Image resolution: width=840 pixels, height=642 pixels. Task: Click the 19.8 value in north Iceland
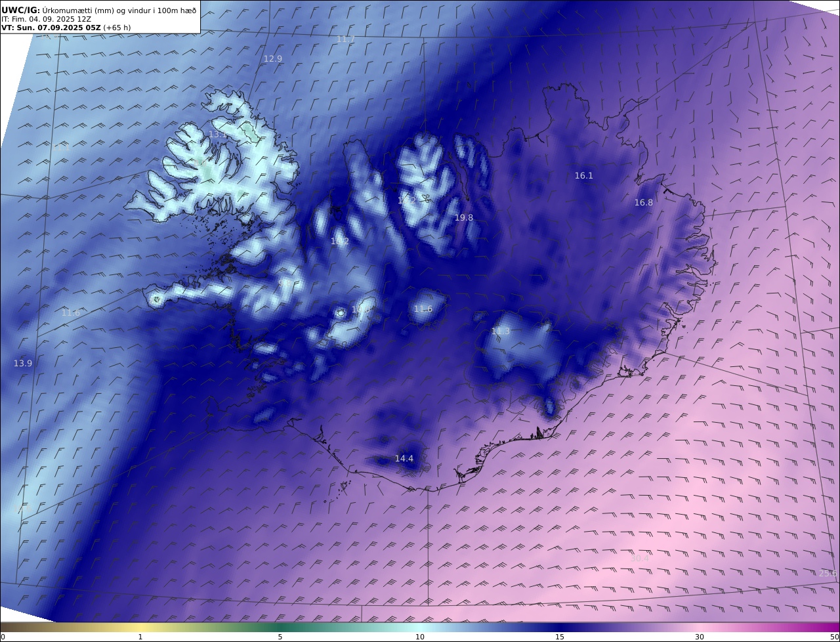tap(464, 217)
